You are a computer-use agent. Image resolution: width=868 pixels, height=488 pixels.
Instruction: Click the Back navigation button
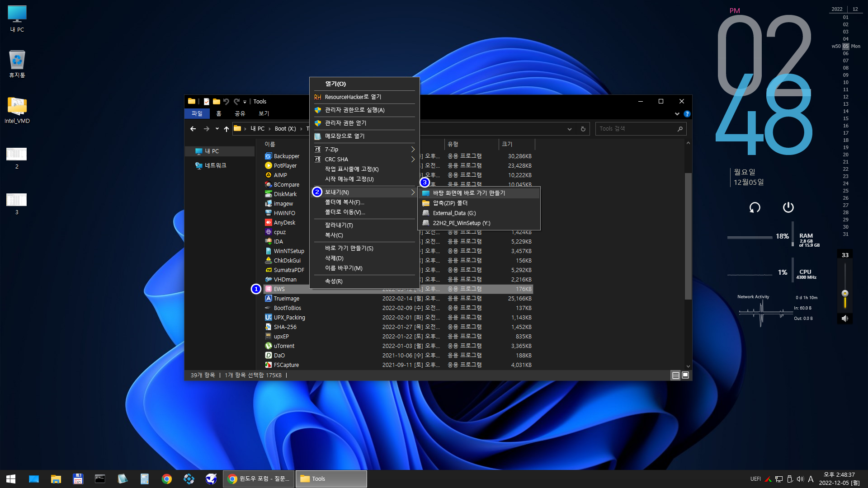pyautogui.click(x=193, y=129)
